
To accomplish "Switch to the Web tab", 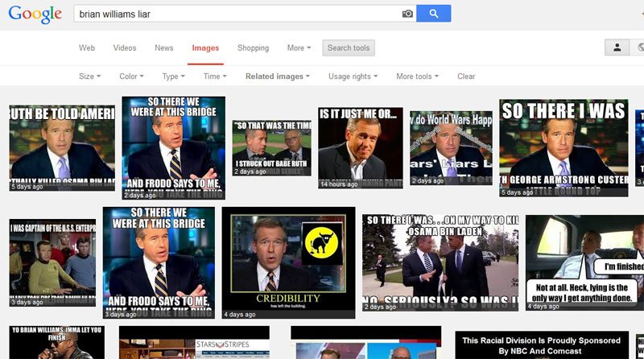I will tap(87, 48).
